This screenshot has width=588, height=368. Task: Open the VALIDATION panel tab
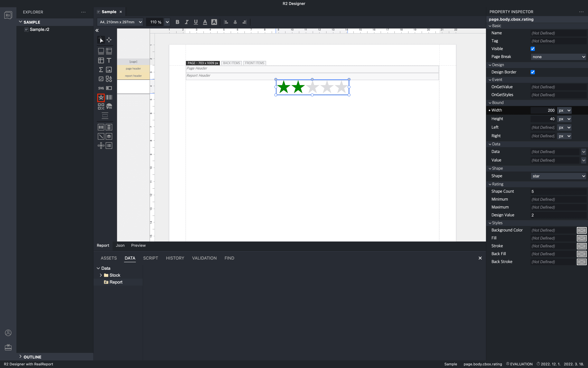(204, 258)
